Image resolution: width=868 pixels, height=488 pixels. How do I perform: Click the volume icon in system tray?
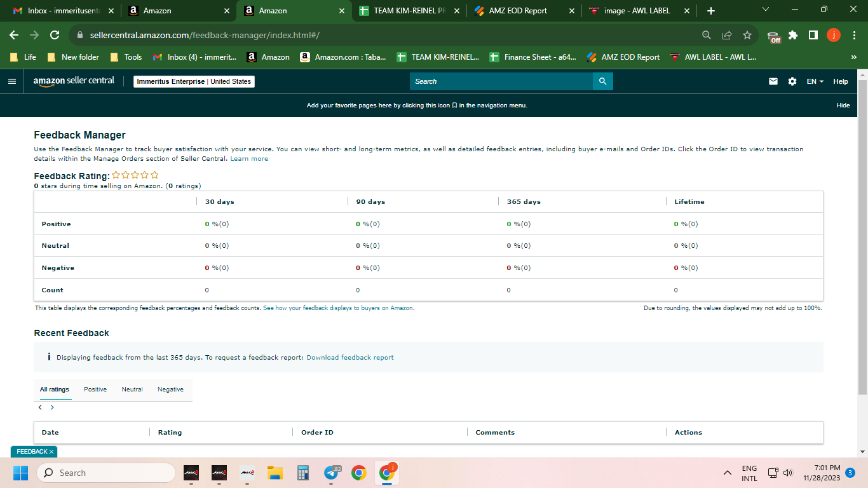point(789,473)
